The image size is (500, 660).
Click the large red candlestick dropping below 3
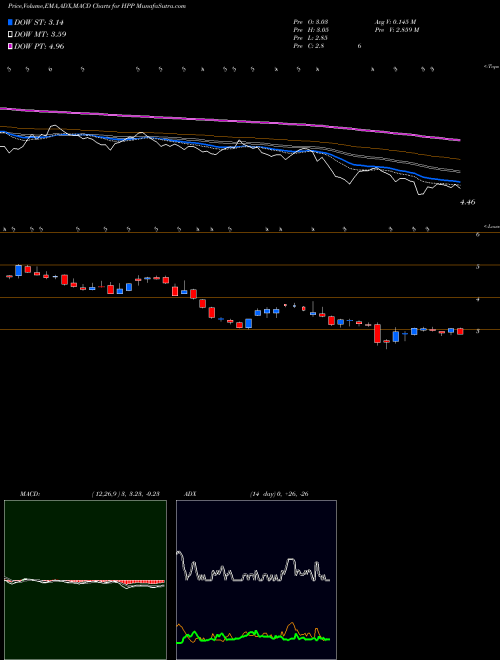point(378,333)
